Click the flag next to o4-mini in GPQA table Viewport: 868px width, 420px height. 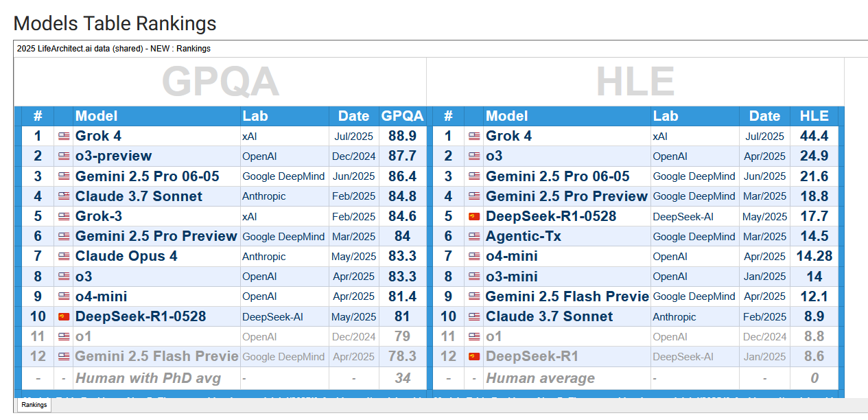pos(64,296)
